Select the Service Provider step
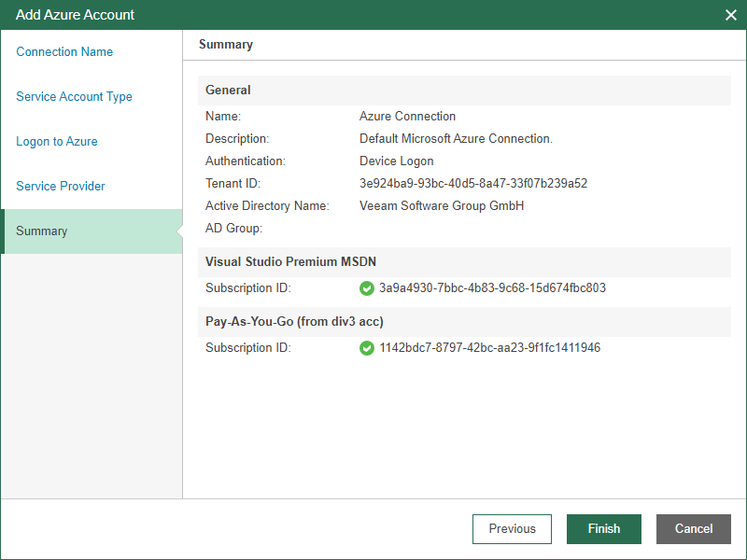The height and width of the screenshot is (560, 747). [x=61, y=187]
